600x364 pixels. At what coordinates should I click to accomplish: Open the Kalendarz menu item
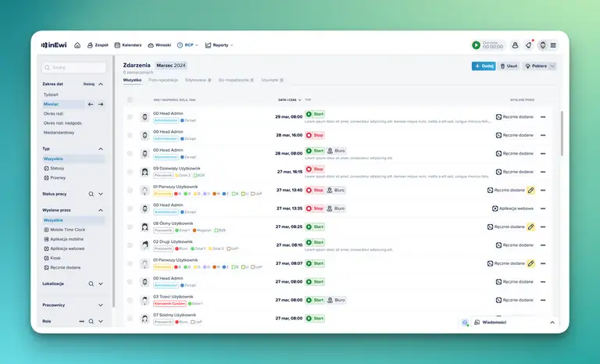click(127, 45)
